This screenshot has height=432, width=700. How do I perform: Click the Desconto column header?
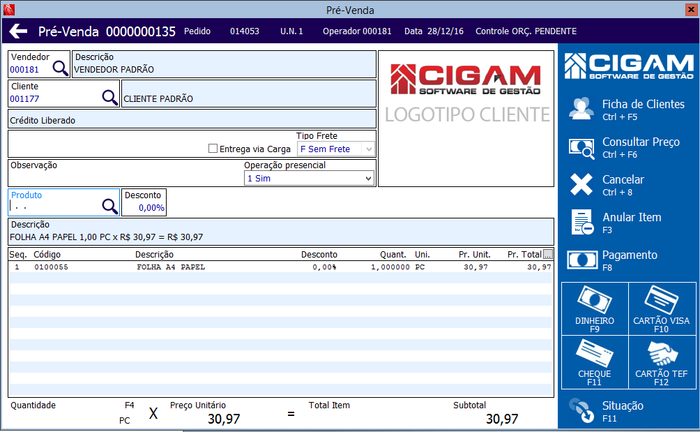[x=319, y=254]
